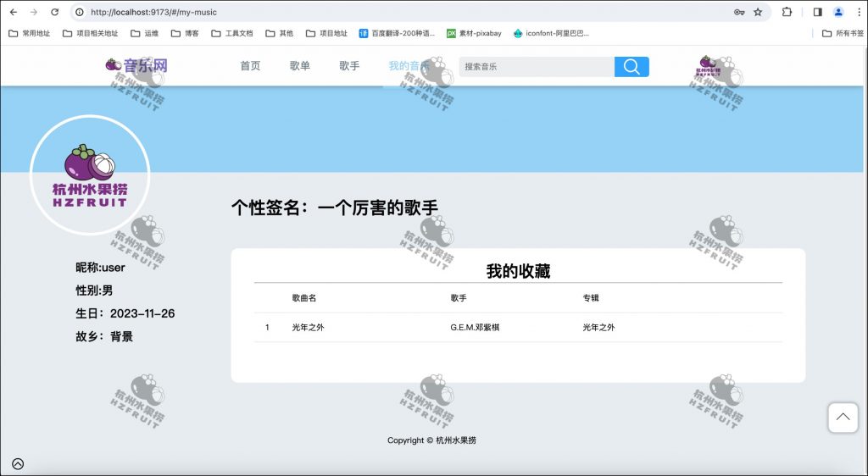Open 博客 bookmarks folder
This screenshot has height=476, width=868.
click(x=185, y=33)
